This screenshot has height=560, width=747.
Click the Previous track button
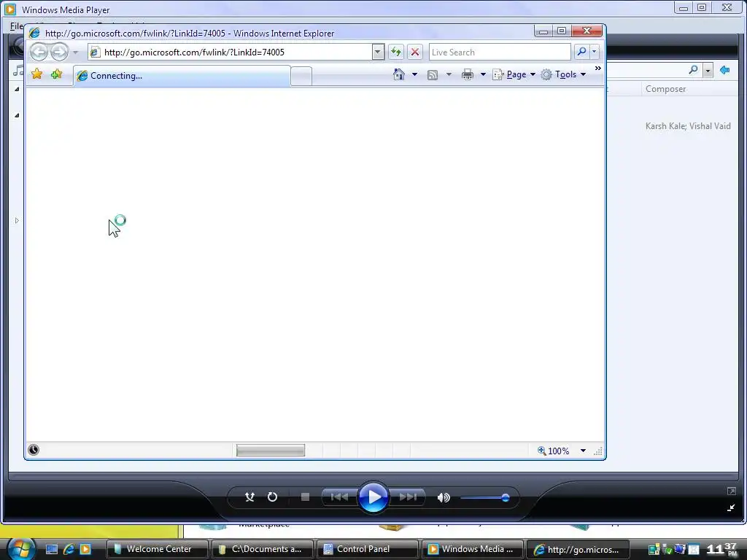tap(339, 497)
